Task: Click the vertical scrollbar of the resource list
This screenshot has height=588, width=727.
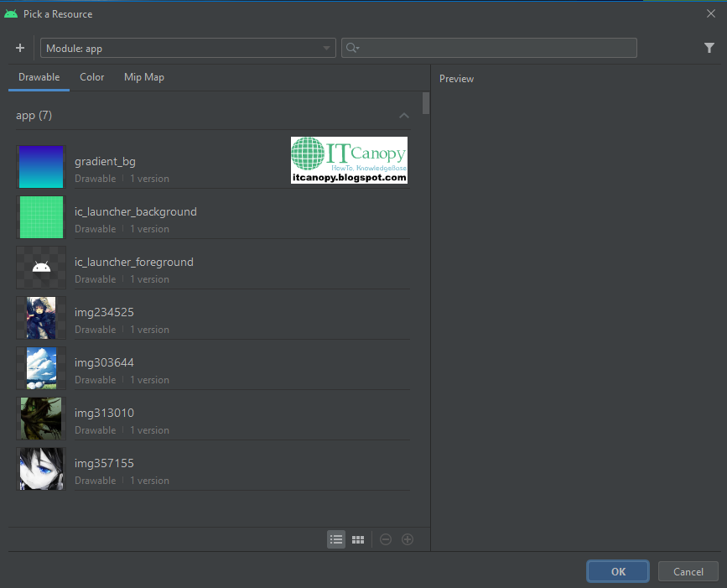Action: [x=425, y=103]
